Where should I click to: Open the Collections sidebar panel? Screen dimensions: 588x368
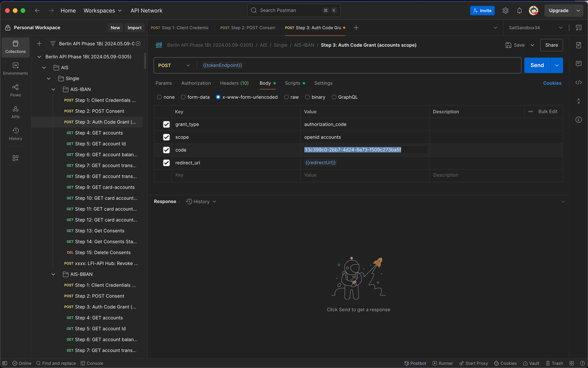coord(15,47)
